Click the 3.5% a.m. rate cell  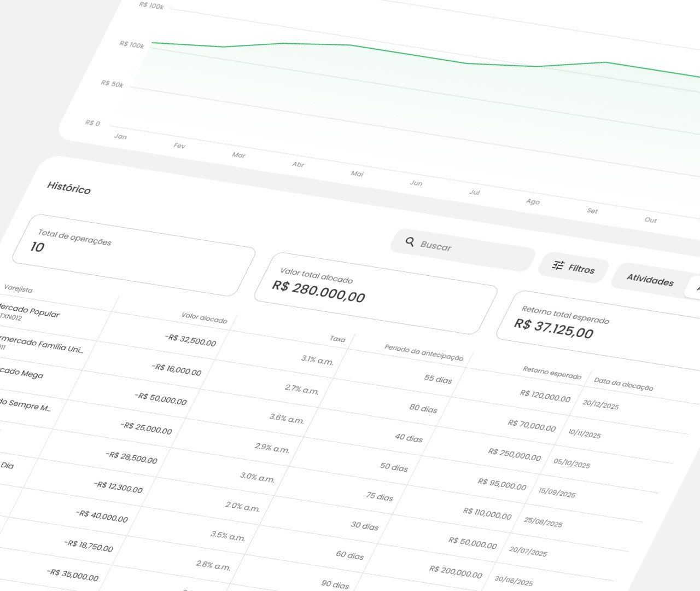pos(227,536)
